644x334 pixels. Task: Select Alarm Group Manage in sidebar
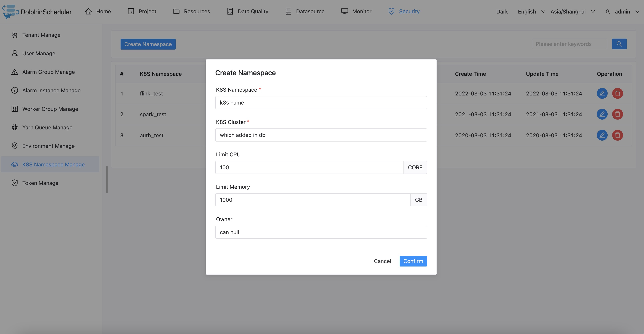click(x=50, y=72)
